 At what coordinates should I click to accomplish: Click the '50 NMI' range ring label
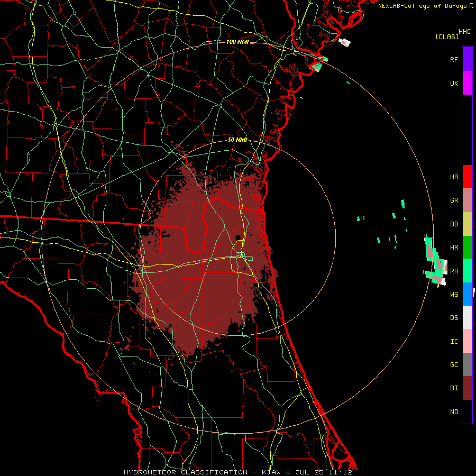point(237,140)
